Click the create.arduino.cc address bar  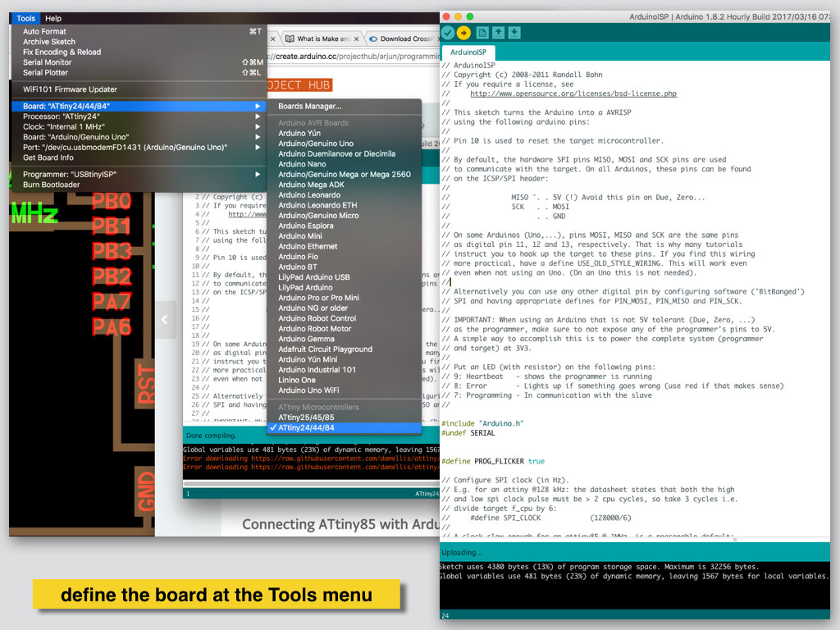[354, 57]
